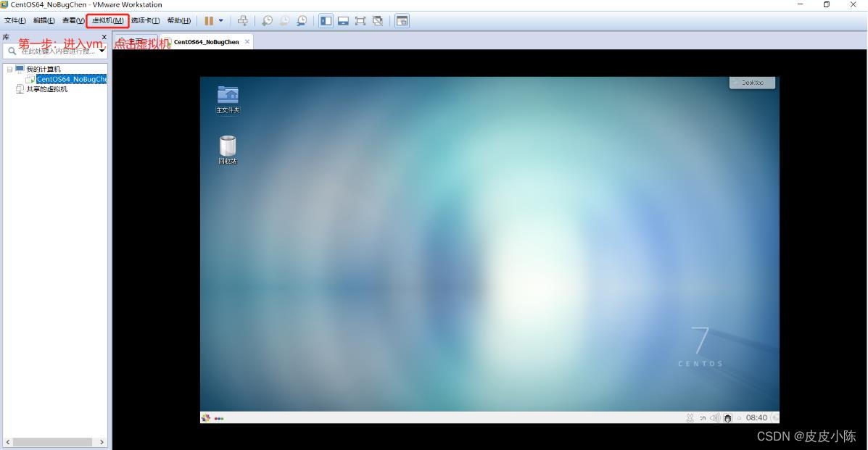This screenshot has height=450, width=868.
Task: Close the library panel
Action: (104, 37)
